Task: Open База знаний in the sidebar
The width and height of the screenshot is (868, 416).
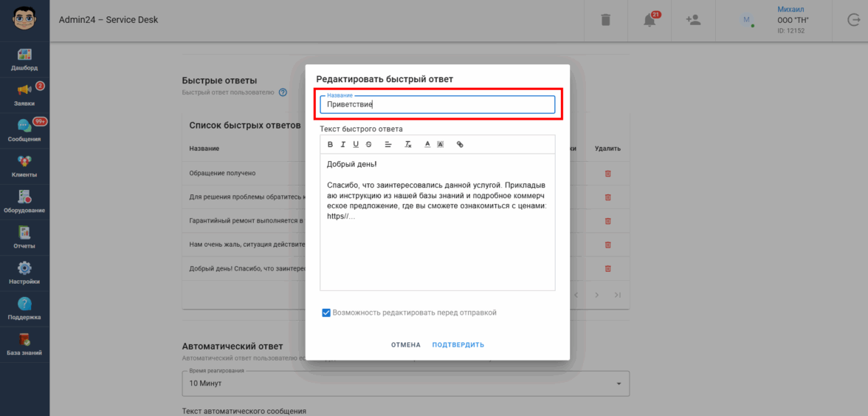Action: pyautogui.click(x=24, y=344)
